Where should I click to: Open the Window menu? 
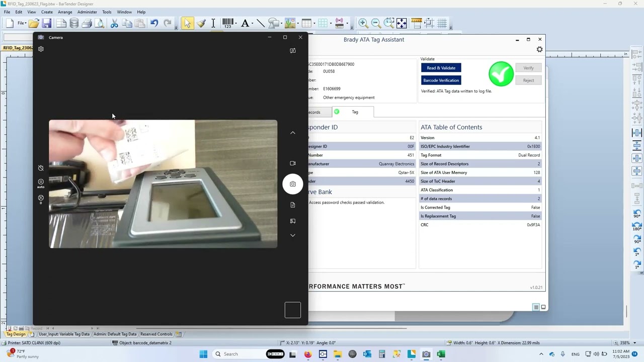[x=124, y=12]
